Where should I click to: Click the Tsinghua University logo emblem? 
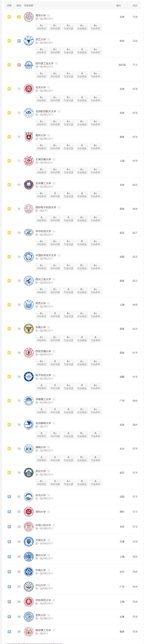coord(28,17)
